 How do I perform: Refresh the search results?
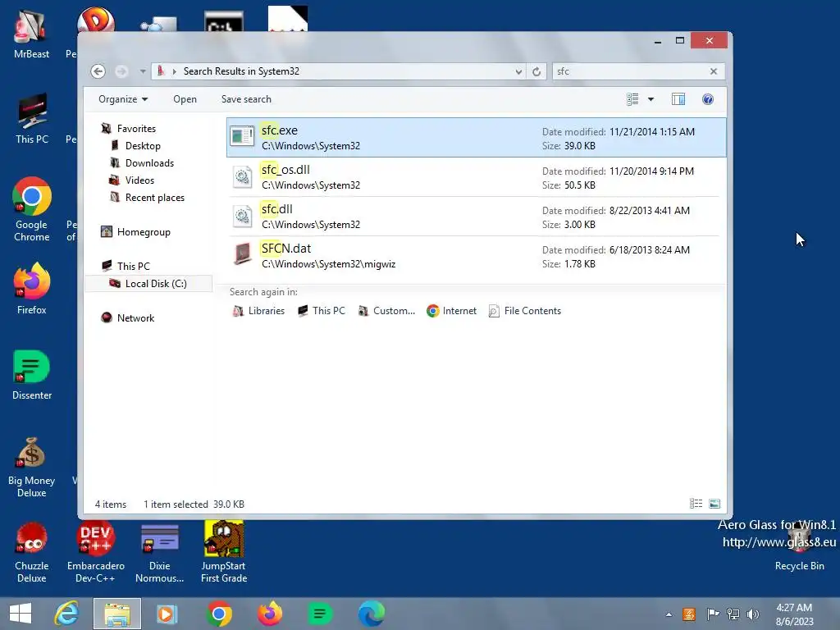point(536,71)
